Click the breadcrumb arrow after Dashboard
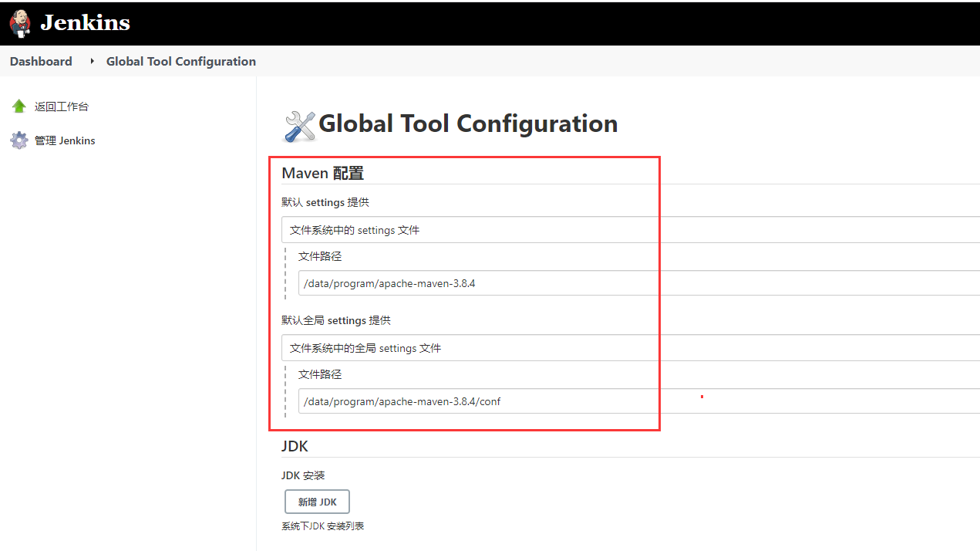The width and height of the screenshot is (980, 551). [92, 61]
